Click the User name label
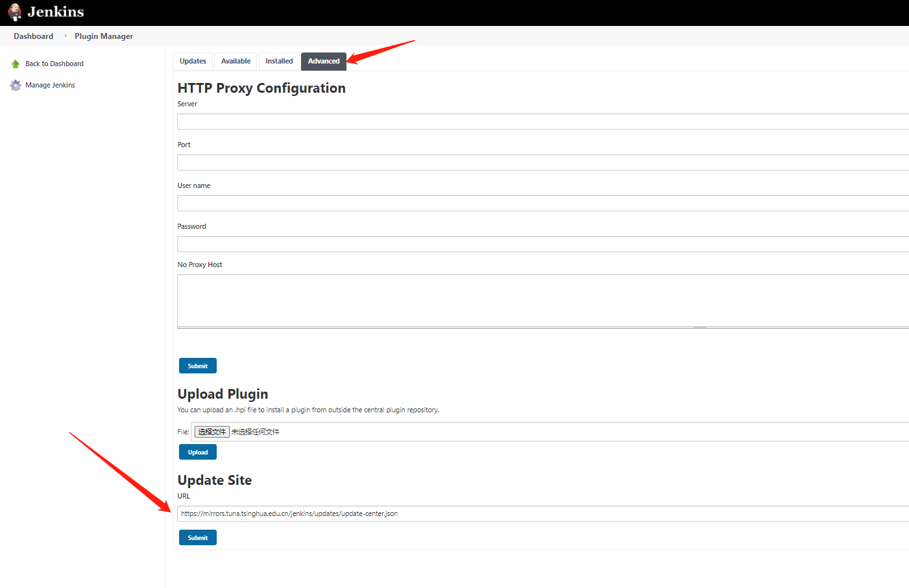The height and width of the screenshot is (588, 909). pyautogui.click(x=194, y=185)
